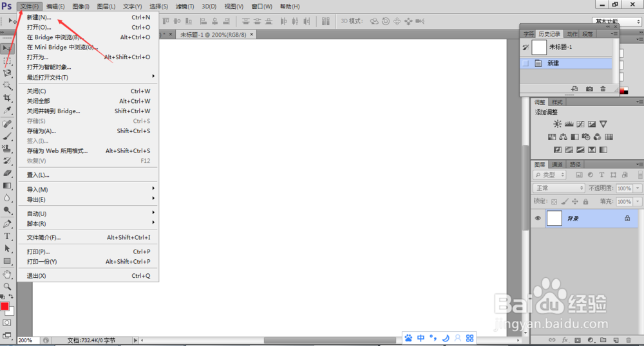Choose 退出(X) menu item
The image size is (644, 346).
point(88,275)
